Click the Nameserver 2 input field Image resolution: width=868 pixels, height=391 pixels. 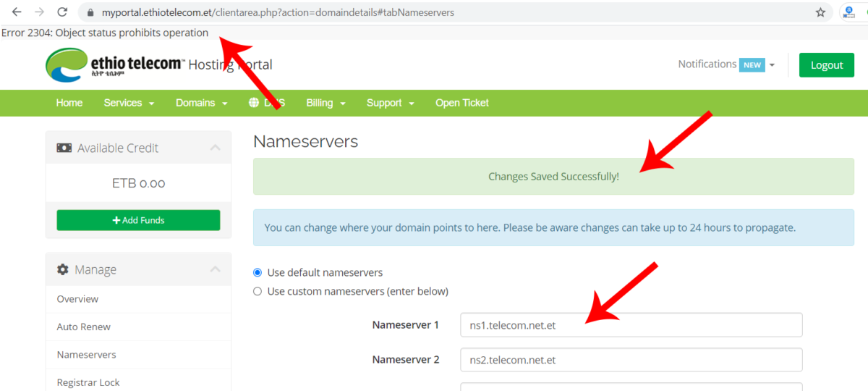631,360
